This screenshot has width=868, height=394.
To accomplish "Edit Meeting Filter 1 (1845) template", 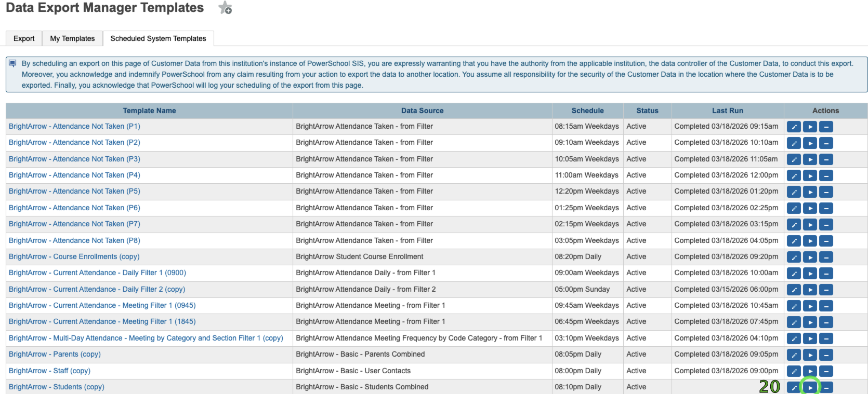I will pos(794,322).
